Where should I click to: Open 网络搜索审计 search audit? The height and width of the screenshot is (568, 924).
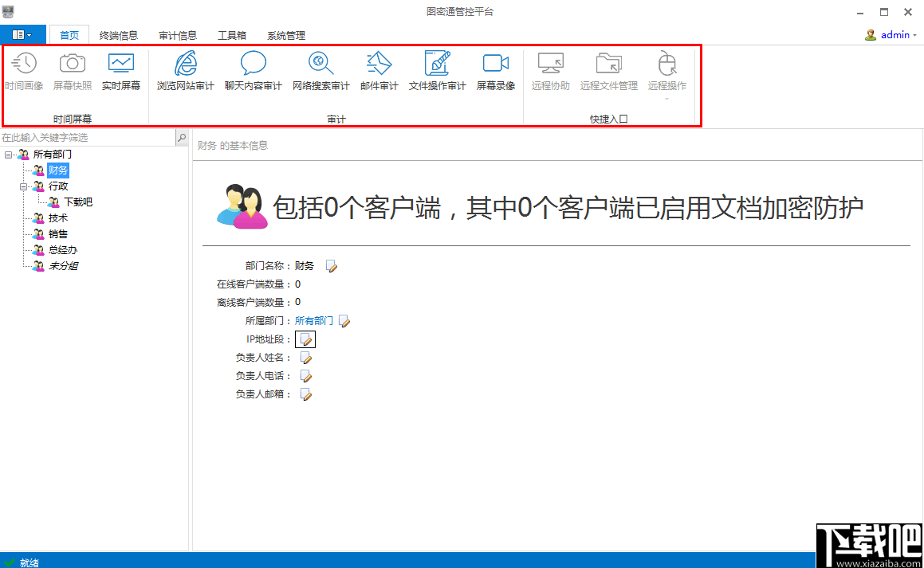click(320, 72)
